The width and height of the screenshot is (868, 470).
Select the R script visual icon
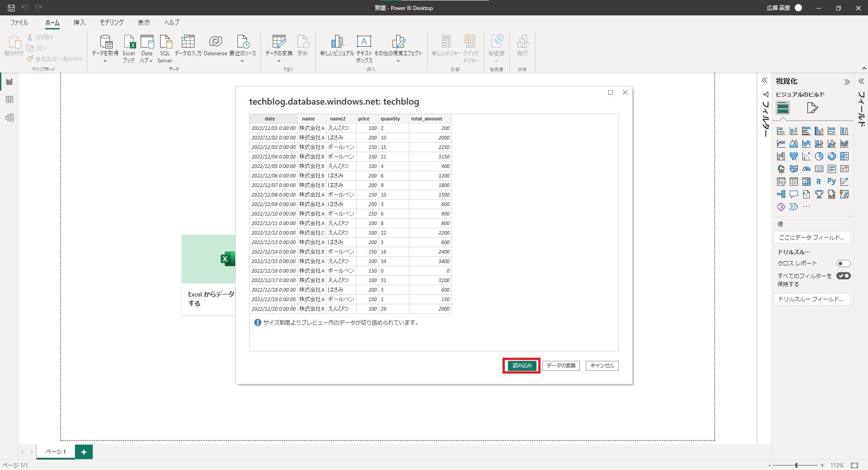click(819, 182)
